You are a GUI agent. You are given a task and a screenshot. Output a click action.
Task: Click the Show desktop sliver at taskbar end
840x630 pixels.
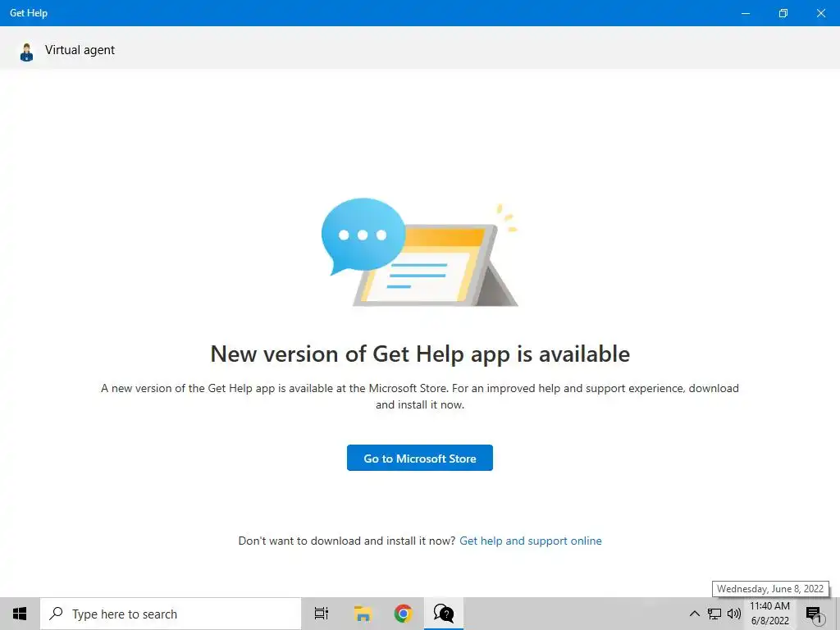click(838, 614)
